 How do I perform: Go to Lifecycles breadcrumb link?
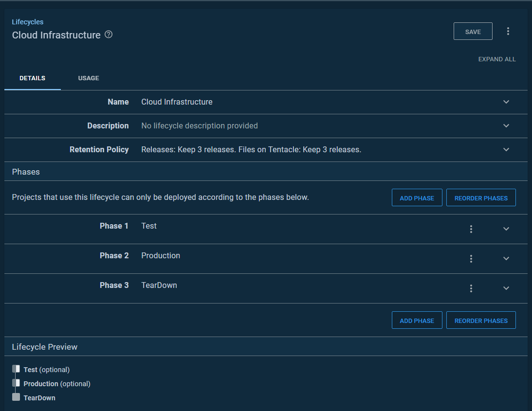(28, 22)
